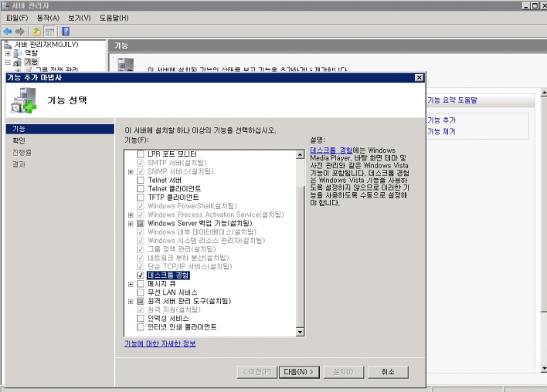Collapse the 기능 tree node
Viewport: 547px width, 392px height.
(x=8, y=63)
